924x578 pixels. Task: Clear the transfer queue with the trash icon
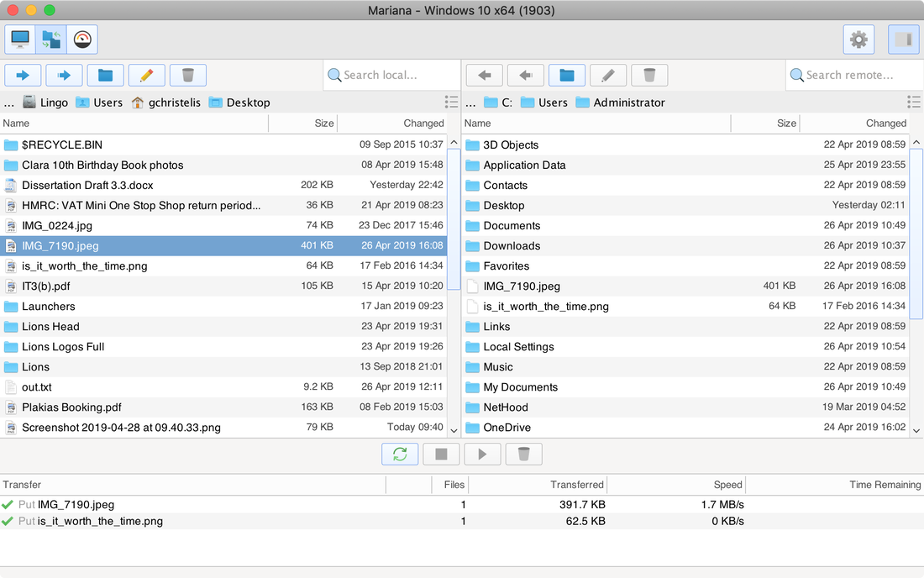[524, 454]
